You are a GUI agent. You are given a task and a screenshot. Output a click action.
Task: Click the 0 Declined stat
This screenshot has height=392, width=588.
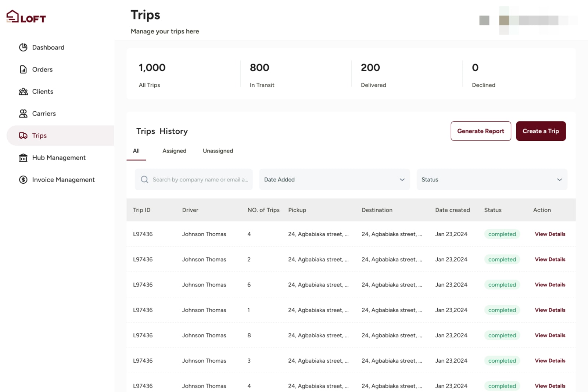coord(484,75)
